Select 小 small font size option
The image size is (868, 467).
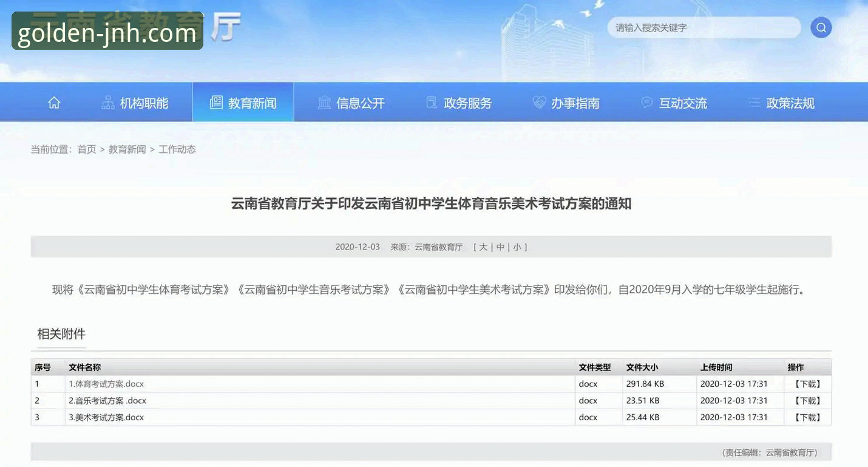(x=517, y=247)
